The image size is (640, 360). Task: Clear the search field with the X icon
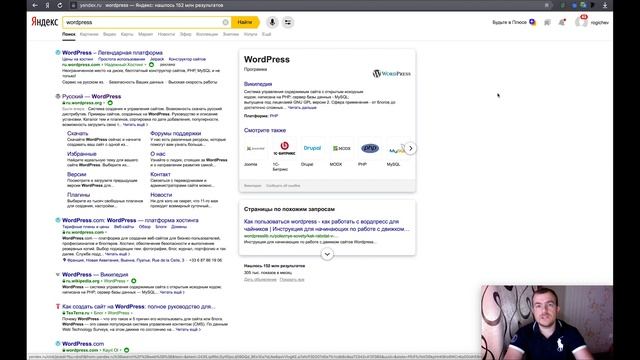click(x=225, y=22)
